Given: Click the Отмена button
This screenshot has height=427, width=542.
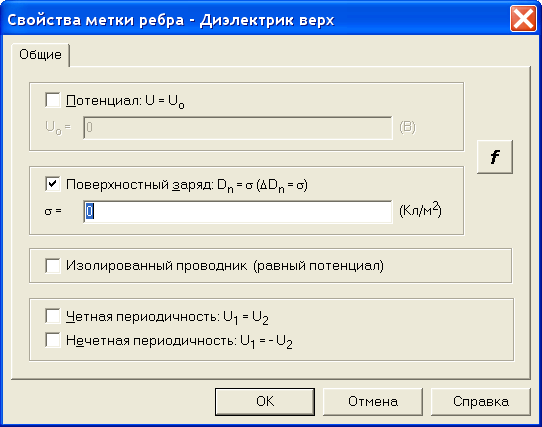Looking at the screenshot, I should pos(373,401).
